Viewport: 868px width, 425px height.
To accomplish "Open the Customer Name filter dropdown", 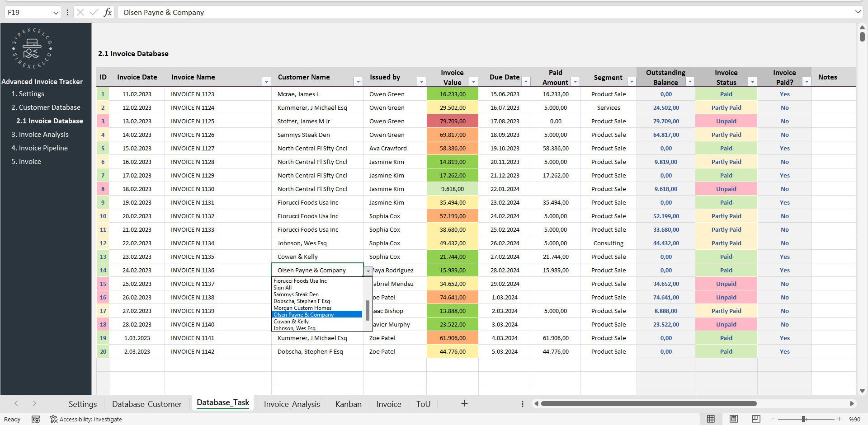I will click(358, 82).
